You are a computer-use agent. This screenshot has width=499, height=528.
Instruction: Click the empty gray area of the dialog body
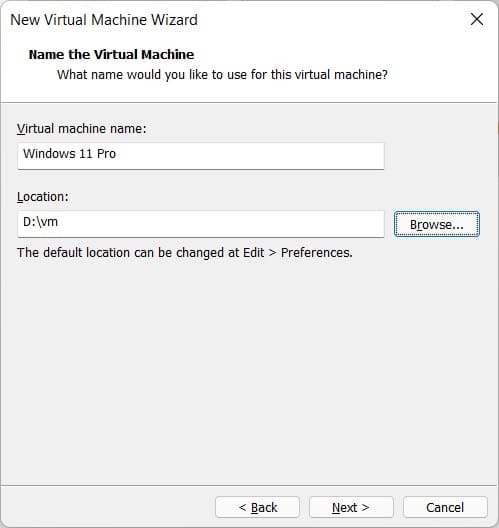point(249,370)
